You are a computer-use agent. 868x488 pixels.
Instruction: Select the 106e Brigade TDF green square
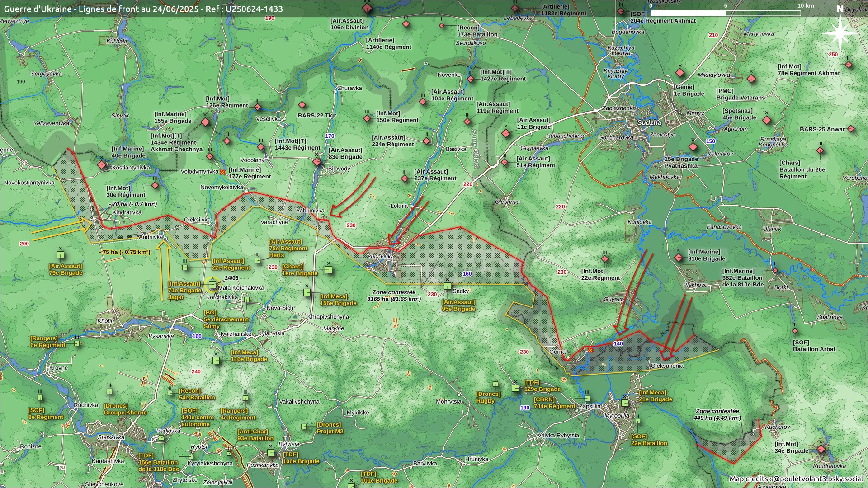tap(270, 453)
